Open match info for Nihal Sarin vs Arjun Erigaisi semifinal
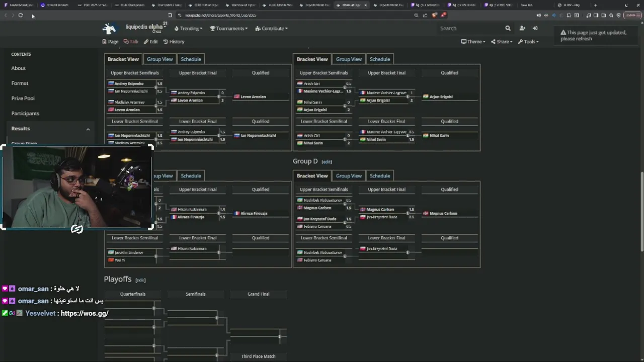The image size is (644, 362). coord(345,106)
